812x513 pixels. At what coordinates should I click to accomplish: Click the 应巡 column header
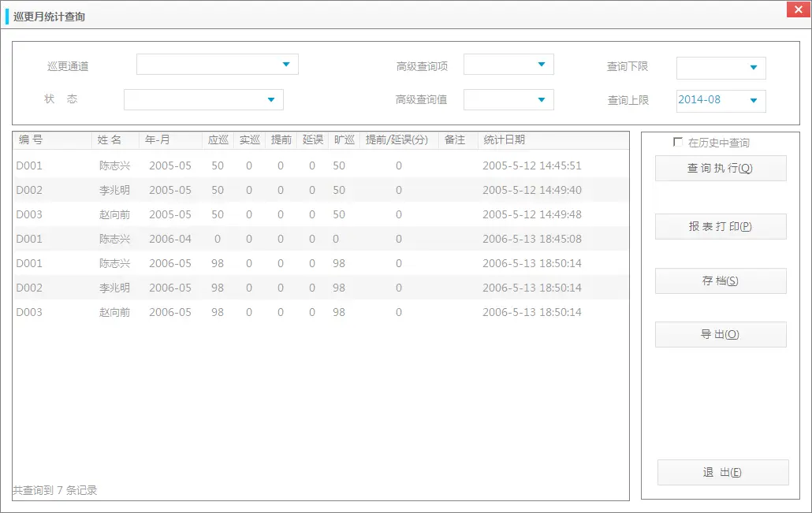pos(218,139)
